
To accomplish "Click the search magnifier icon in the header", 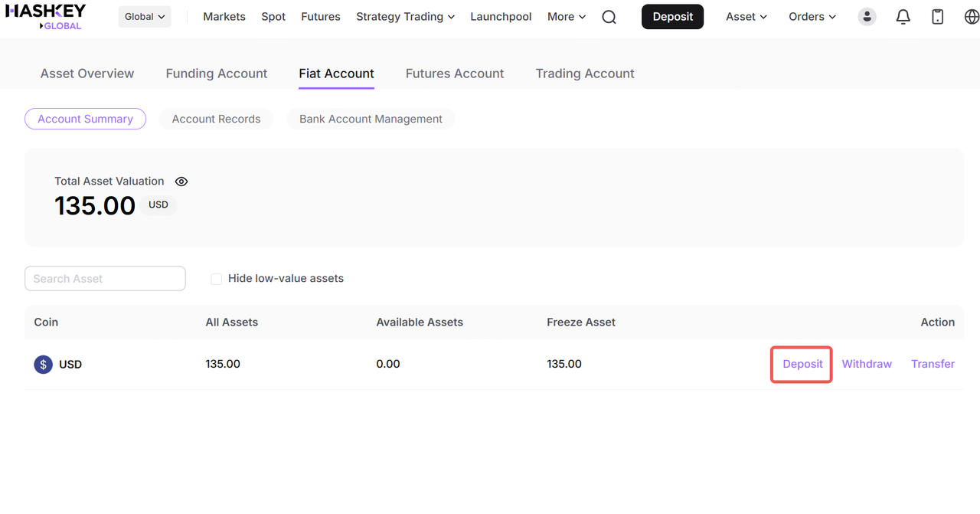I will click(609, 17).
